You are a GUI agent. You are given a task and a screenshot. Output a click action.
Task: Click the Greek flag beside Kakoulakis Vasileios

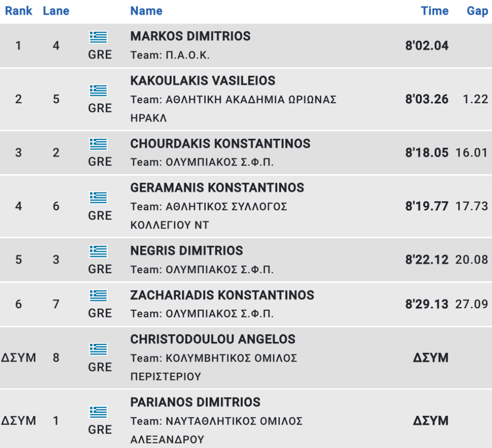(x=98, y=91)
